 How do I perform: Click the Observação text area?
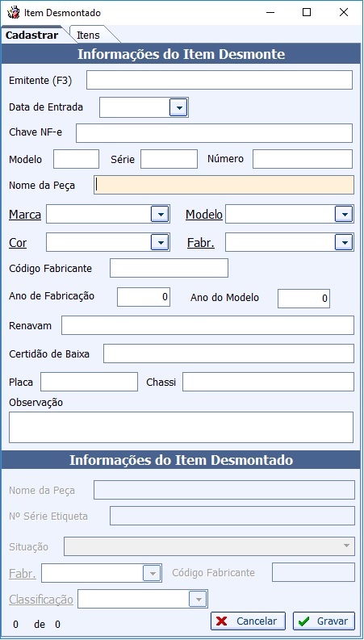click(181, 428)
